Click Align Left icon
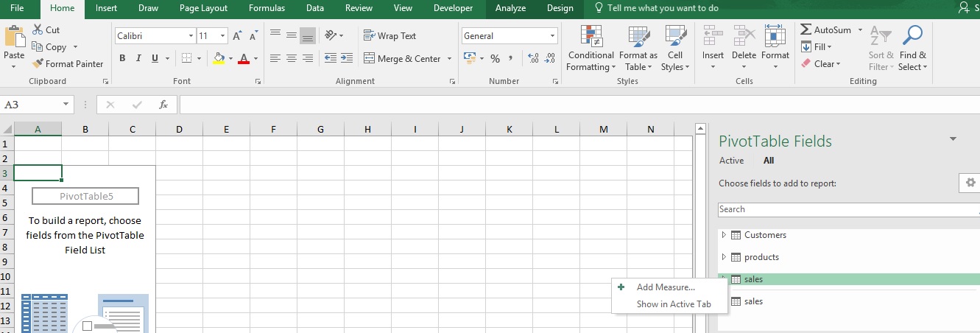 pos(275,58)
